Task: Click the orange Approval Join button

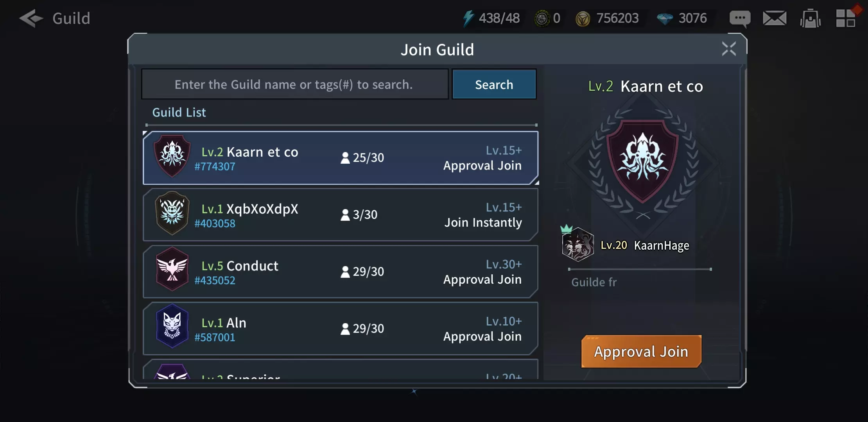Action: tap(641, 351)
